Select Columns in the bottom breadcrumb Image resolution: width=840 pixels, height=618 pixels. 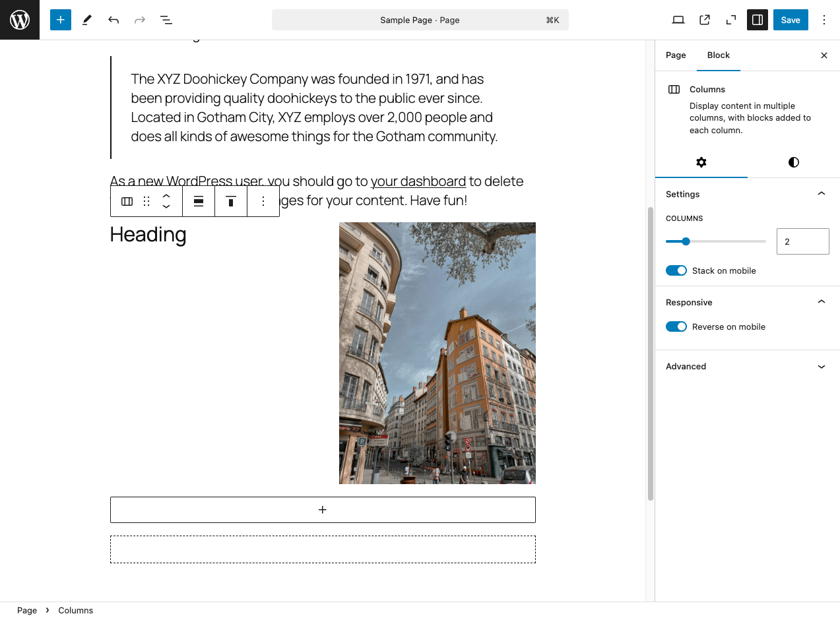[76, 610]
